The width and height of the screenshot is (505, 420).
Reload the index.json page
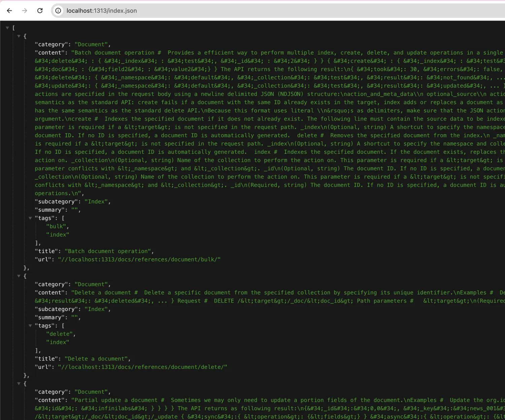coord(40,11)
